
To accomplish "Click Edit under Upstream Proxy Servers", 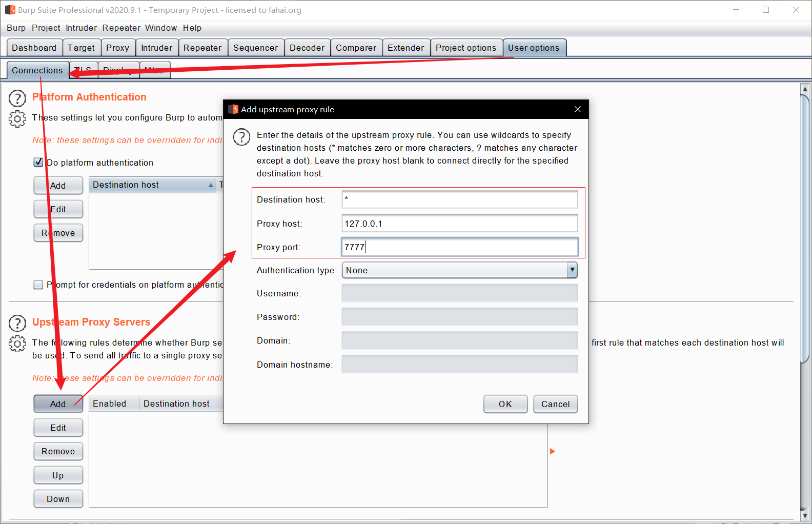I will [x=58, y=428].
